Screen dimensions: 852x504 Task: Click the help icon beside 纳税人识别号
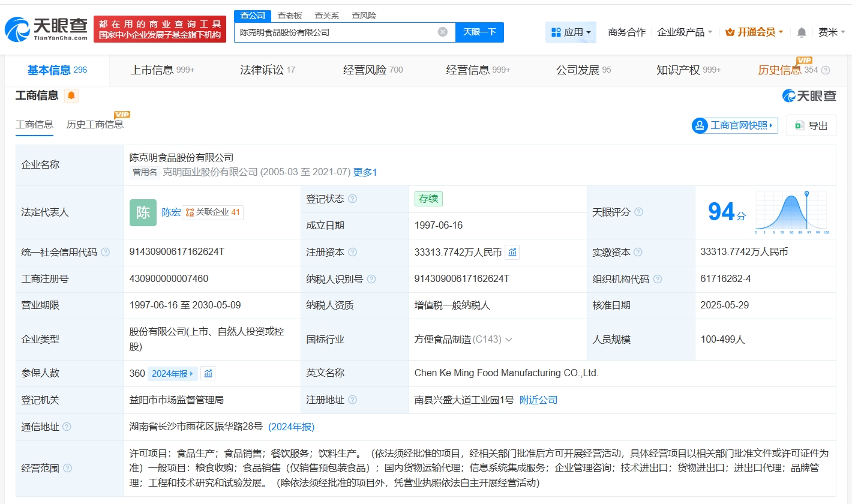(371, 279)
